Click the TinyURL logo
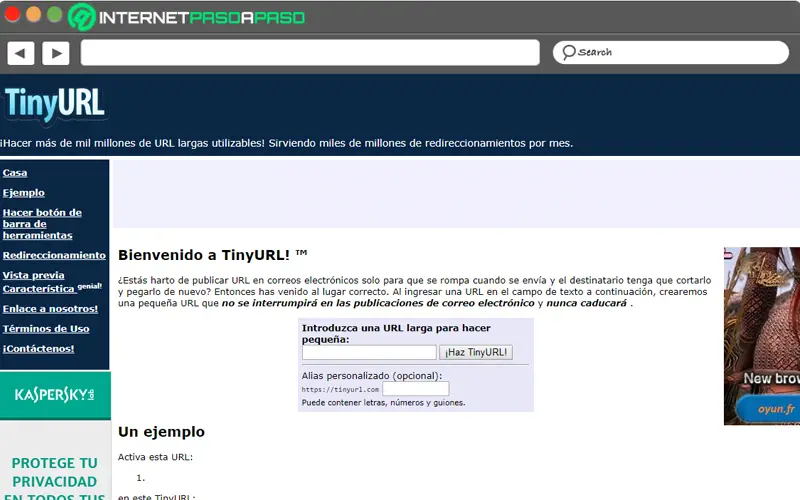 point(55,104)
